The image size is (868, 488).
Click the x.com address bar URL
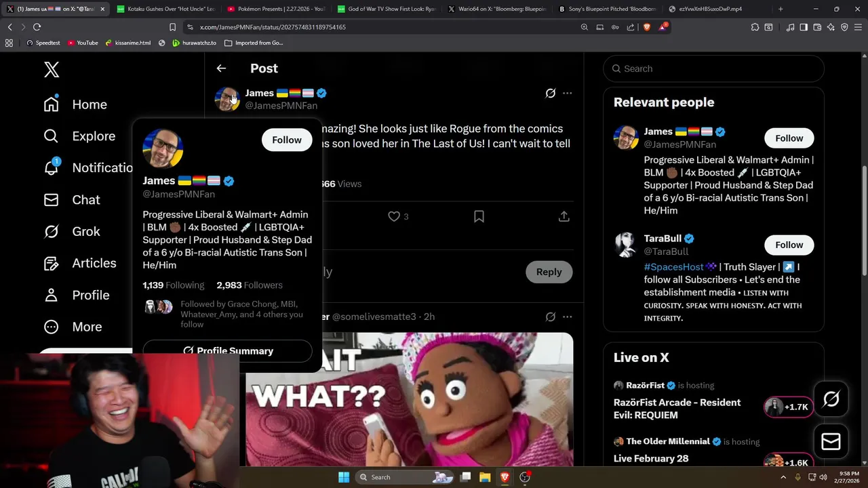coord(273,27)
